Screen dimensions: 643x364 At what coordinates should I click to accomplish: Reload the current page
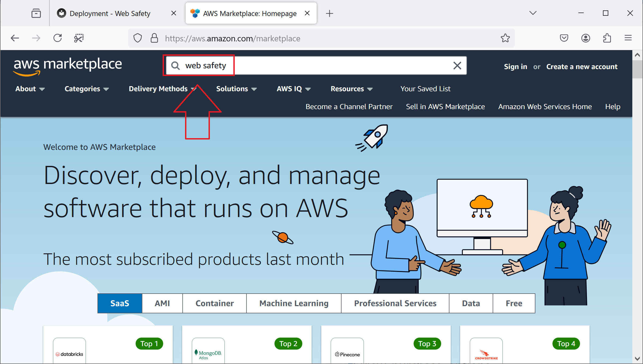57,38
